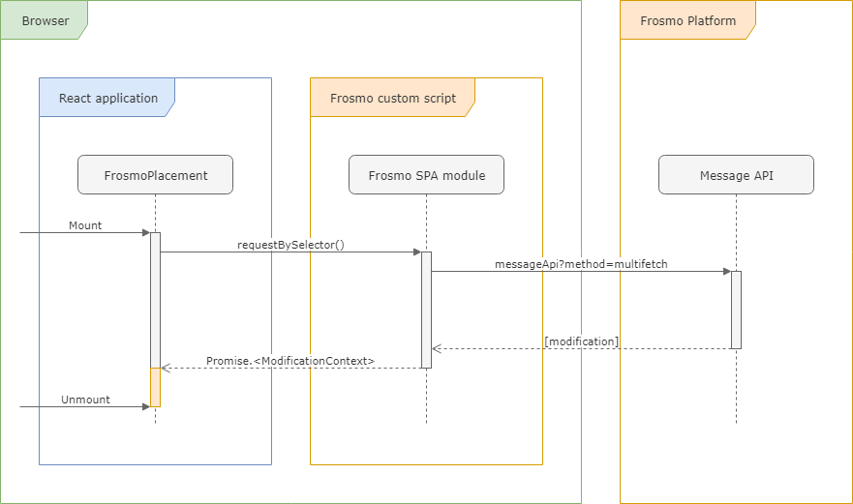Select the Frosmo custom script label
853x504 pixels.
(x=392, y=98)
